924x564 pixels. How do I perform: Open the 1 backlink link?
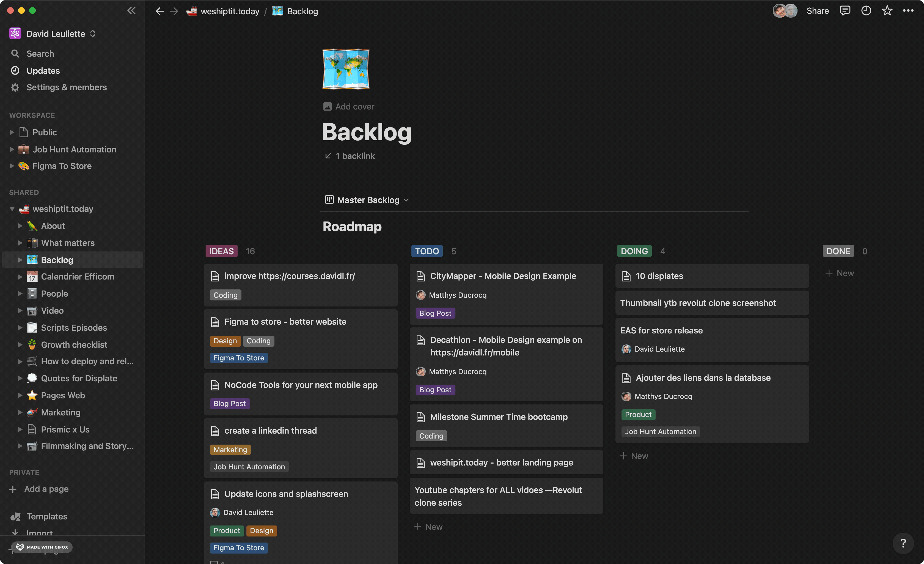355,156
